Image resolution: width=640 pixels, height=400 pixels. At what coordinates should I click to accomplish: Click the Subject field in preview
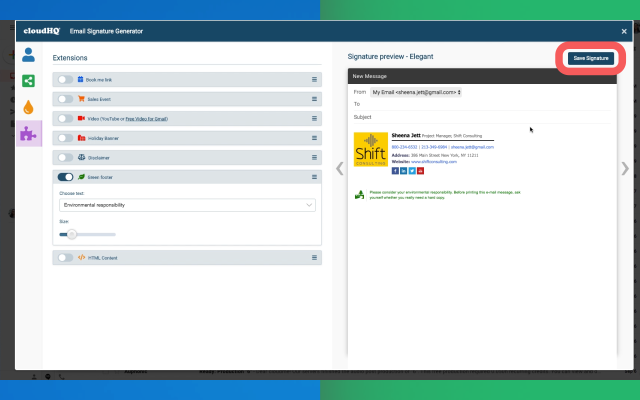click(482, 117)
